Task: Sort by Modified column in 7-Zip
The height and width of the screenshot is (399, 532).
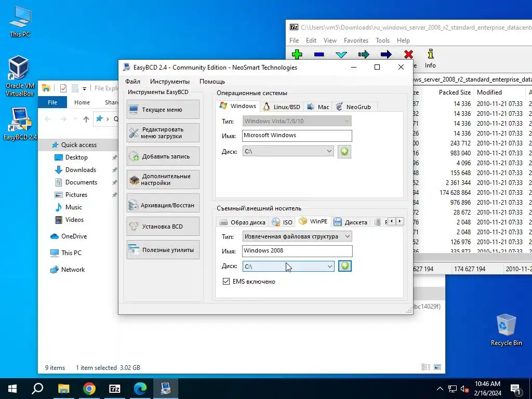Action: (x=489, y=92)
